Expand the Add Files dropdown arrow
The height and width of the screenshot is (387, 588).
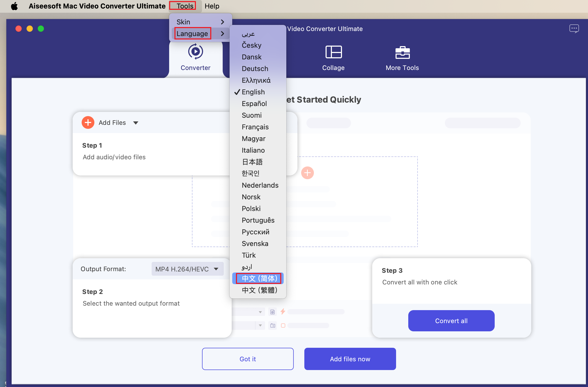point(136,123)
